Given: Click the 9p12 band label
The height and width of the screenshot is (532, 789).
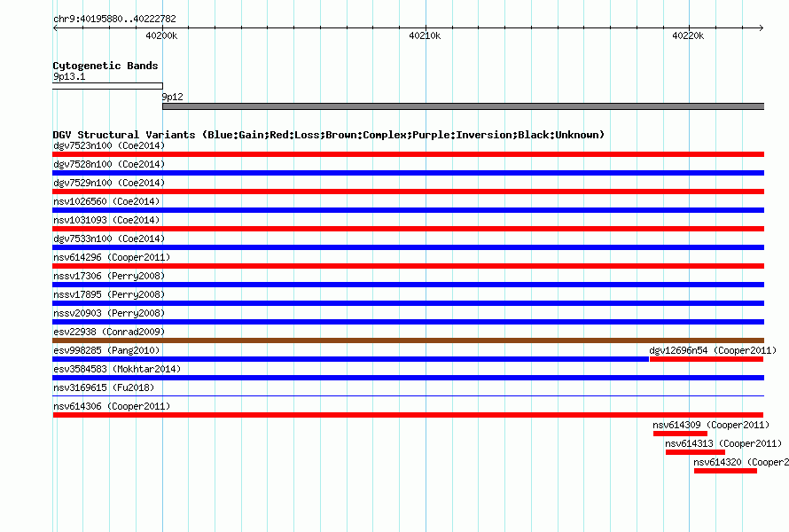Looking at the screenshot, I should (x=173, y=98).
